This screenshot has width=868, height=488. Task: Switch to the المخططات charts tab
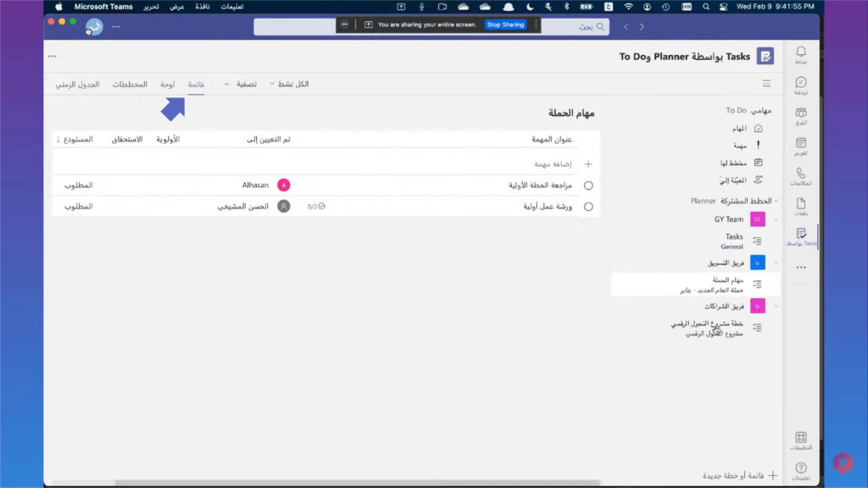click(x=130, y=84)
